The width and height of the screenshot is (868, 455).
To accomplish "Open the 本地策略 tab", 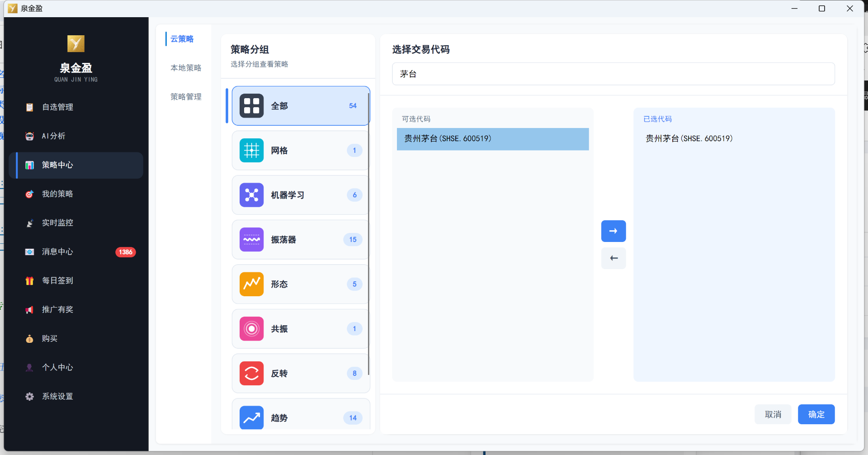I will (x=186, y=68).
